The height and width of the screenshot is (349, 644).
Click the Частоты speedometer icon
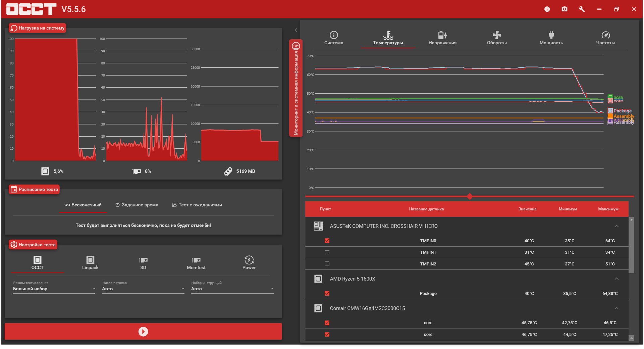click(x=605, y=35)
